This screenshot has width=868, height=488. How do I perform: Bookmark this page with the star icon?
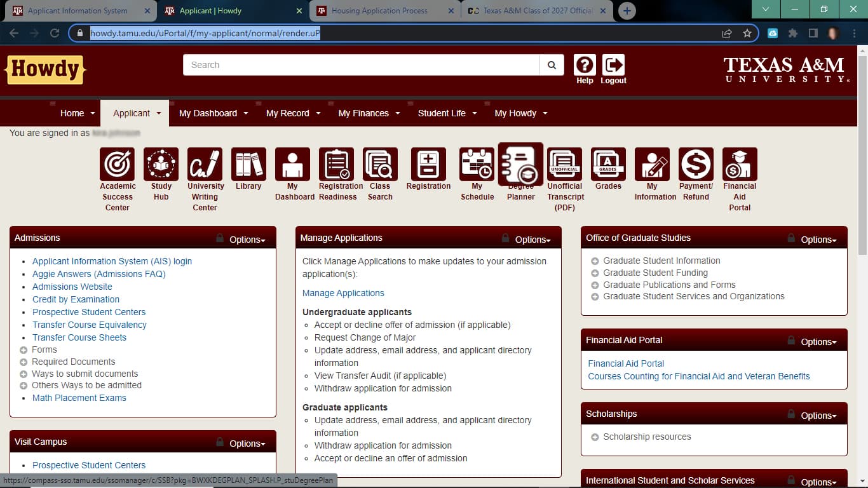click(747, 33)
